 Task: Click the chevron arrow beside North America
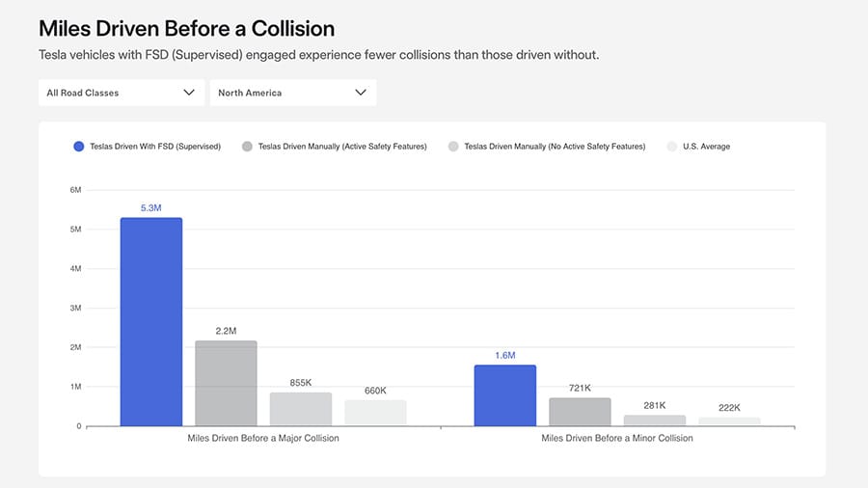361,93
